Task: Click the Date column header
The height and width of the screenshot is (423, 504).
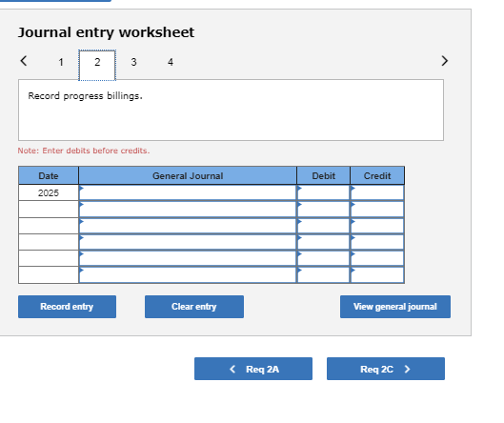Action: (x=49, y=176)
